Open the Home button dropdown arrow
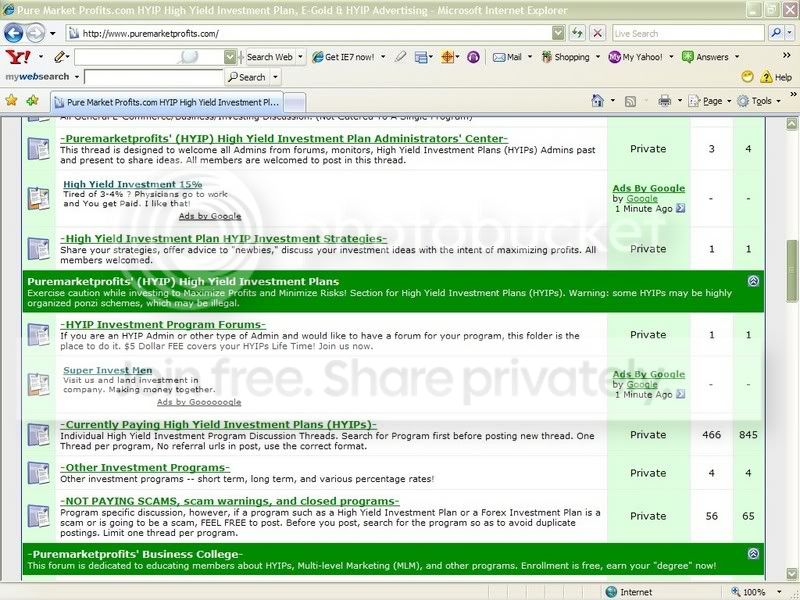Viewport: 800px width, 600px height. (613, 101)
